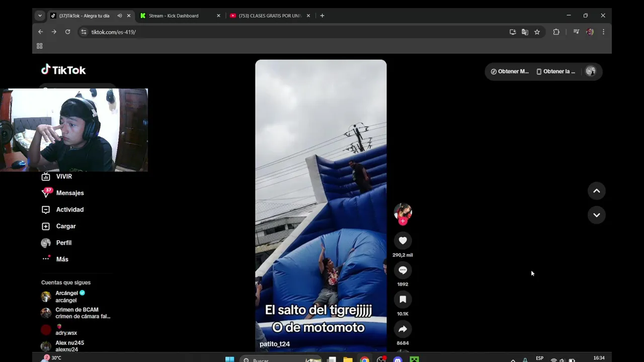644x362 pixels.
Task: Go to previous video with up chevron
Action: (596, 191)
